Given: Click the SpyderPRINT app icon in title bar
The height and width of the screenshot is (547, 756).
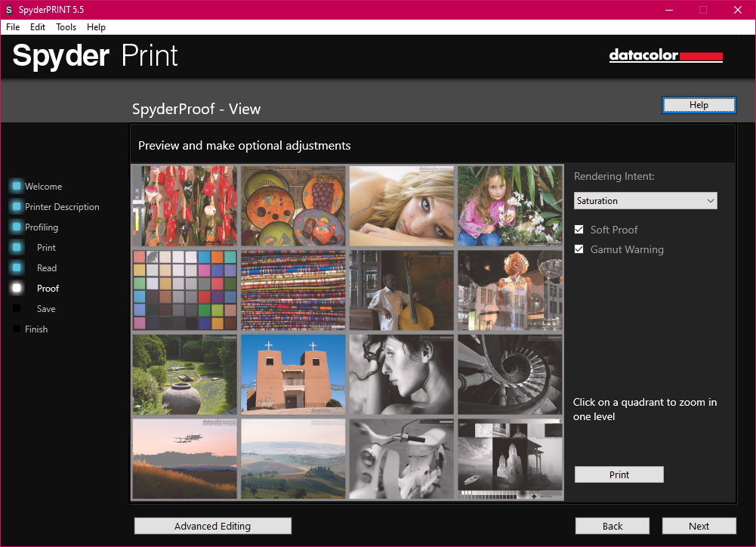Looking at the screenshot, I should [8, 10].
